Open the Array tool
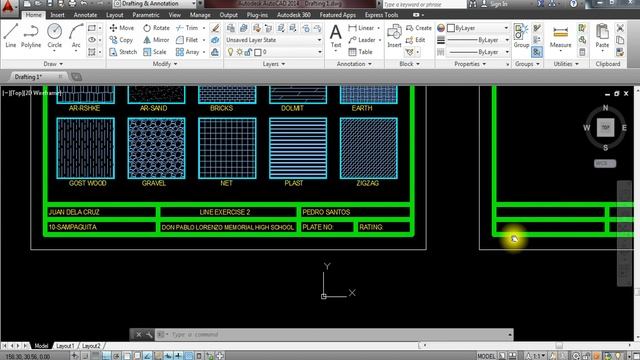 point(188,52)
